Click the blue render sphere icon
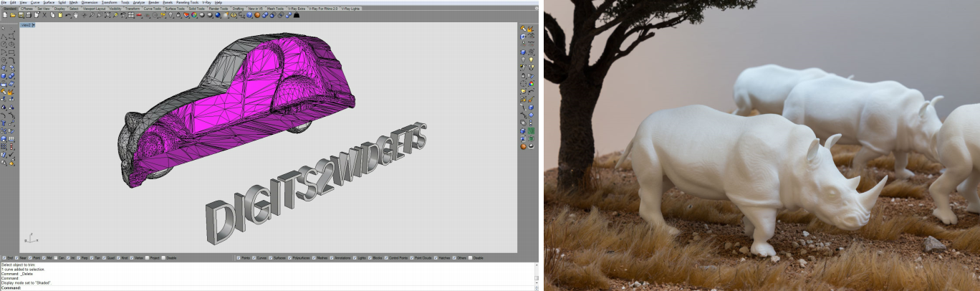This screenshot has width=980, height=291. tap(218, 15)
